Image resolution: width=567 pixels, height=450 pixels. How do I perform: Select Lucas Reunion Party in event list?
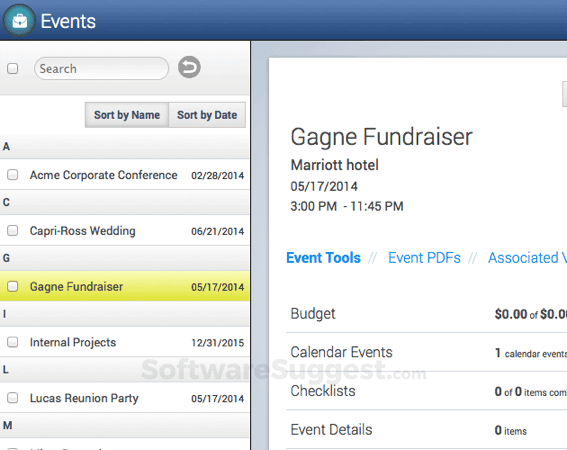tap(124, 398)
